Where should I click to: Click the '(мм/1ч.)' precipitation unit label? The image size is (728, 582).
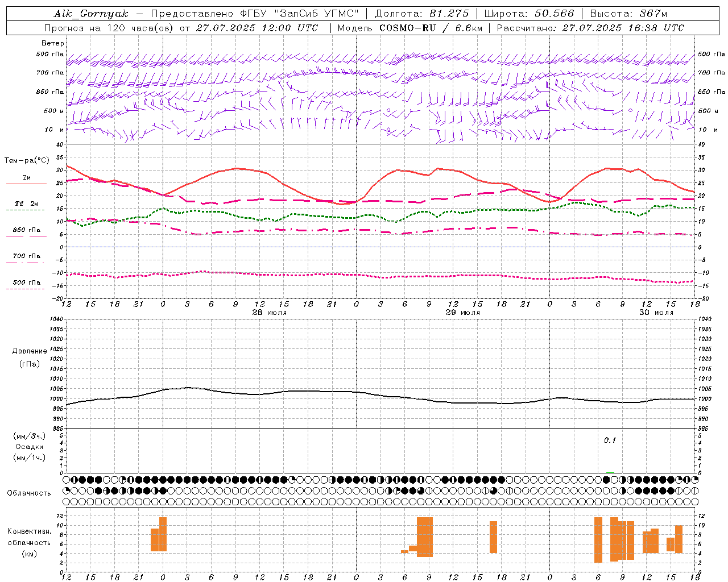(29, 458)
